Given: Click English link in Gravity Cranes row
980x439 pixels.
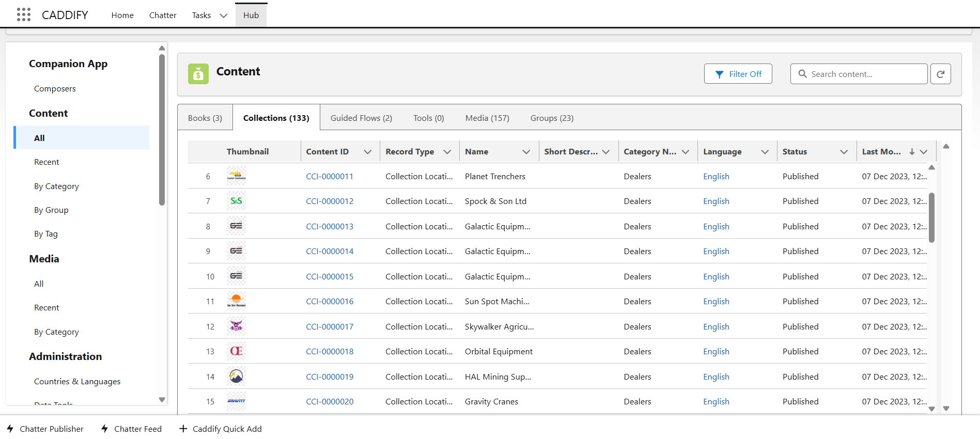Looking at the screenshot, I should (716, 402).
